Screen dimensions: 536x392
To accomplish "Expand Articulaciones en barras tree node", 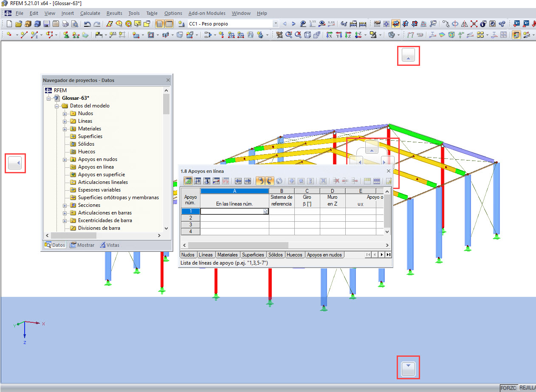I will pos(65,213).
